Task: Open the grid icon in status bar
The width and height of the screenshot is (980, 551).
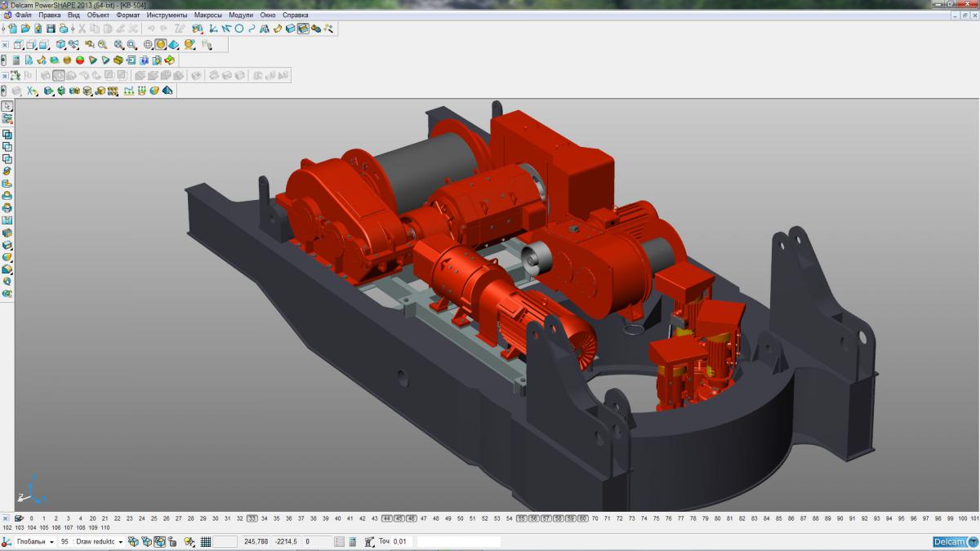Action: point(205,541)
